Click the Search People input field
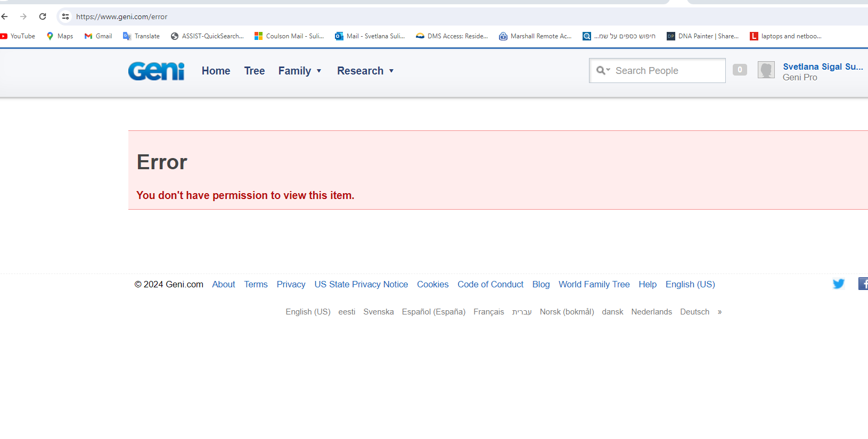868x439 pixels. pos(667,71)
